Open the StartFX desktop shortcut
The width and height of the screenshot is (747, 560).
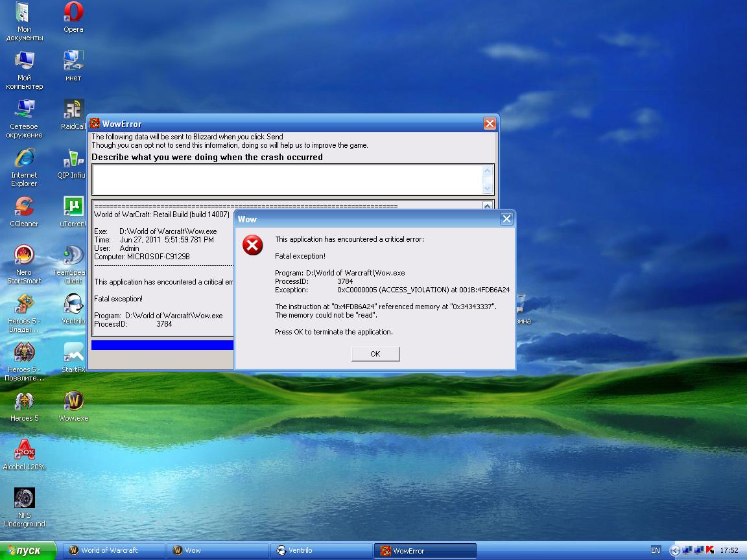[x=73, y=358]
